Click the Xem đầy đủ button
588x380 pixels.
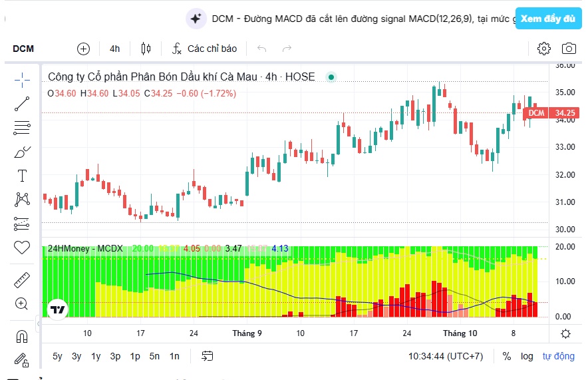[548, 19]
